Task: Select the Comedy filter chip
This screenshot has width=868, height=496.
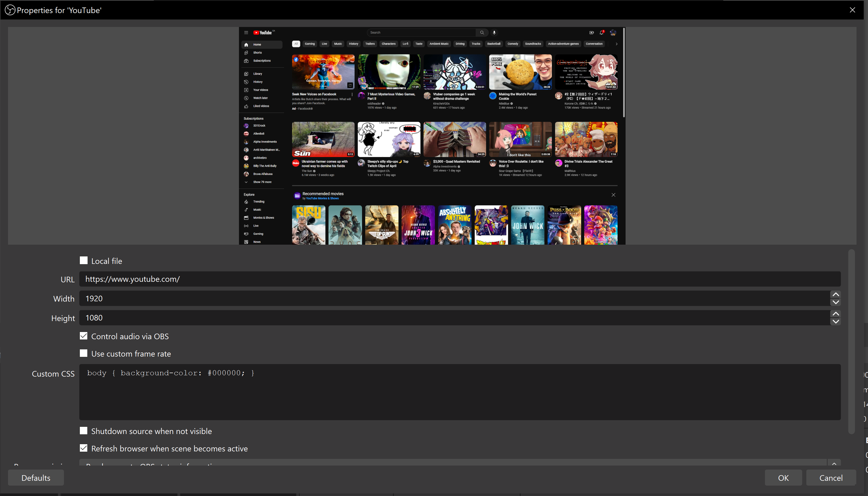Action: coord(512,44)
